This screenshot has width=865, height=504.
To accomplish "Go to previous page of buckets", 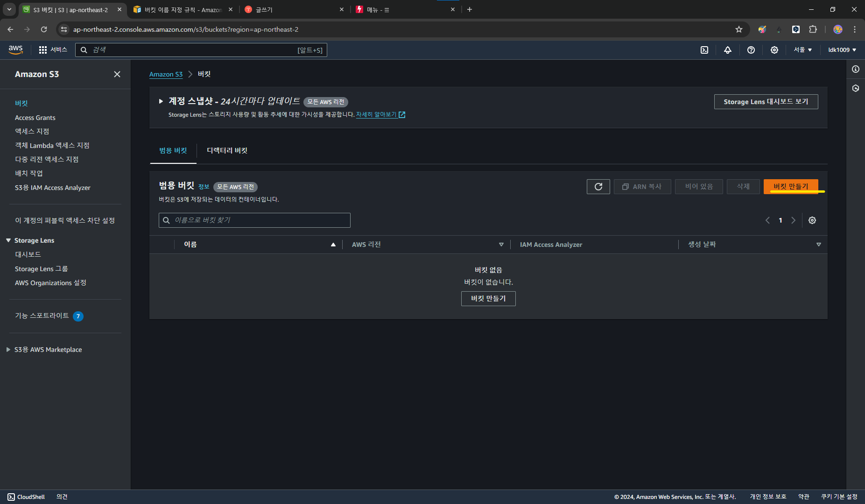I will click(767, 220).
